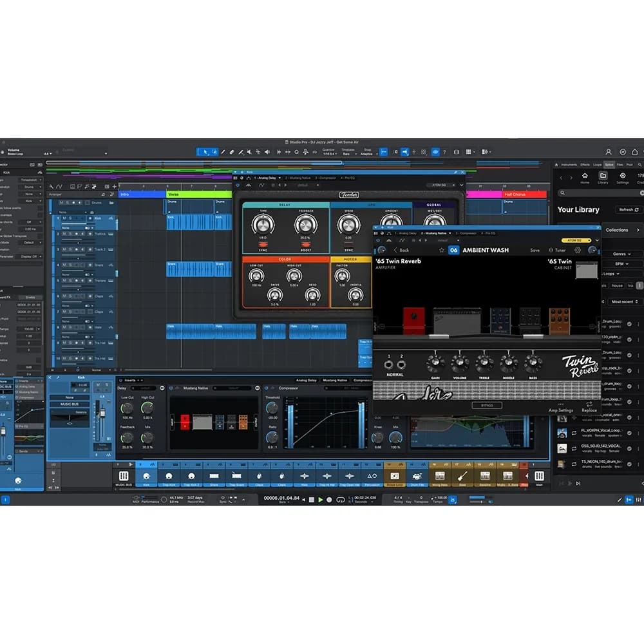Start playback with the green Play button

tap(320, 500)
